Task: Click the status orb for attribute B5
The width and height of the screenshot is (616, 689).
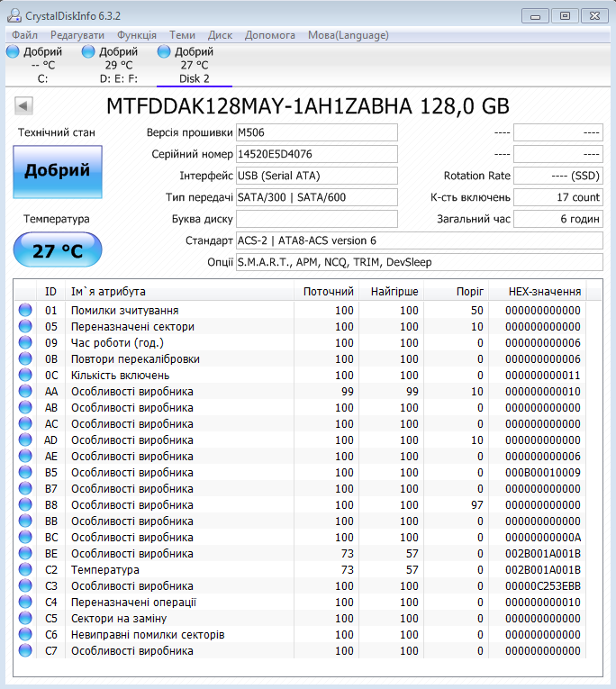Action: pos(25,472)
